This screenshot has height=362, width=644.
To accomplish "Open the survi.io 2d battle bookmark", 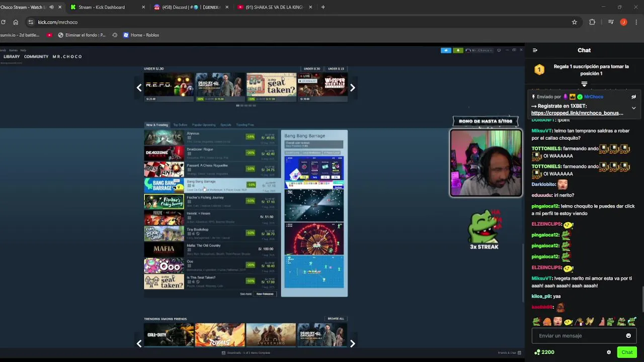I will 20,35.
